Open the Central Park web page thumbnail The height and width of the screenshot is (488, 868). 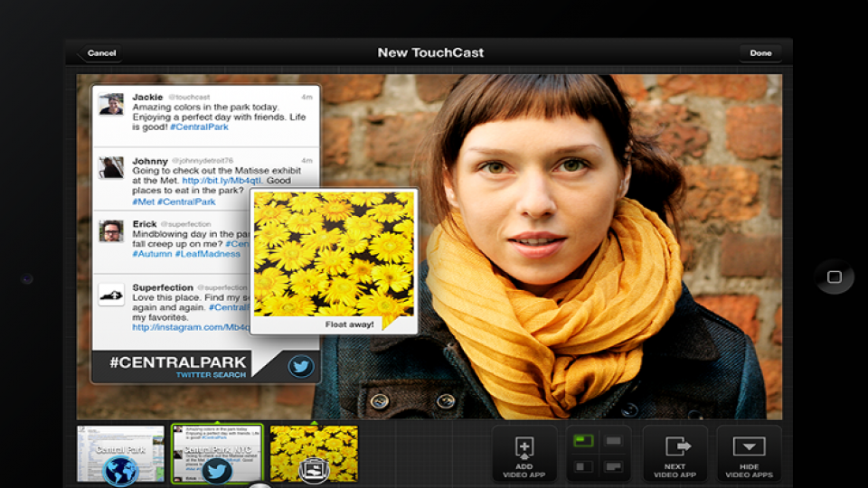click(120, 453)
